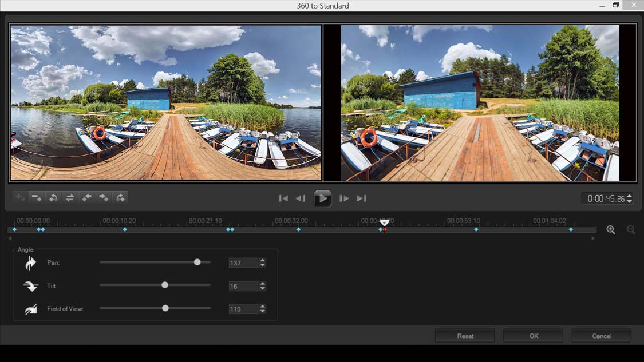
Task: Increase Field of View with up arrow
Action: click(x=263, y=306)
